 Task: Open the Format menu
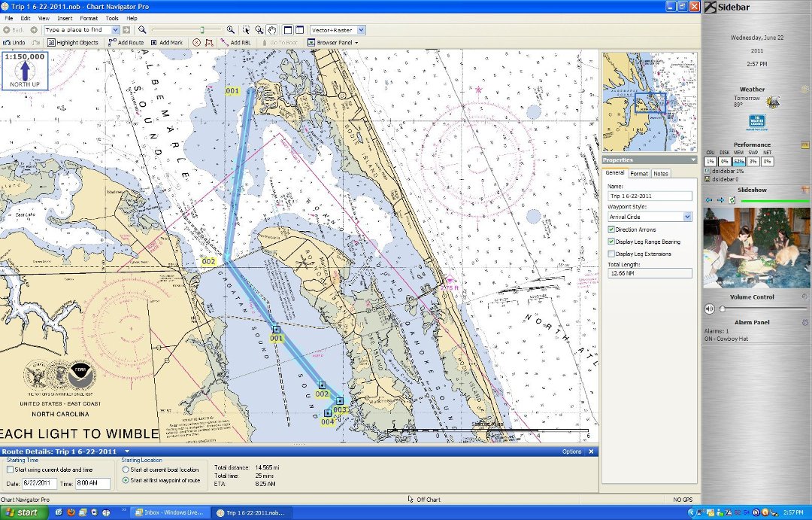[89, 18]
